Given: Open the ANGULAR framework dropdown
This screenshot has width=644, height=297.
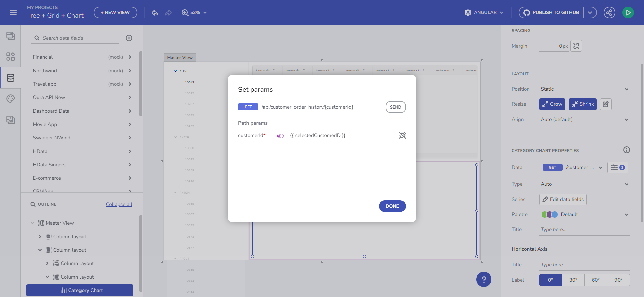Looking at the screenshot, I should click(484, 13).
